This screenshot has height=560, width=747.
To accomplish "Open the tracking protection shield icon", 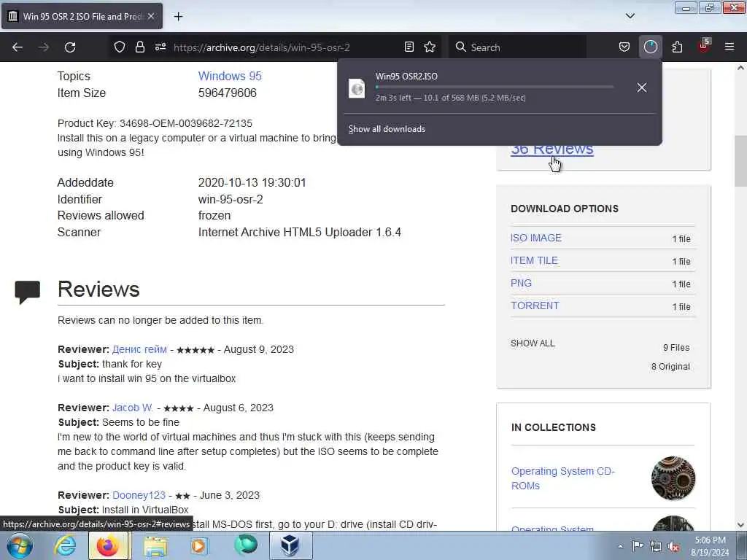I will pos(120,47).
